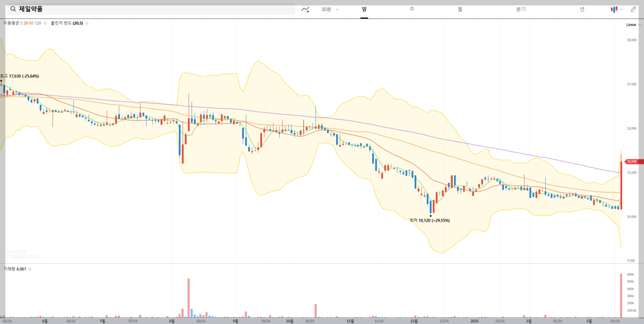Click the 8월 date axis label

point(172,321)
